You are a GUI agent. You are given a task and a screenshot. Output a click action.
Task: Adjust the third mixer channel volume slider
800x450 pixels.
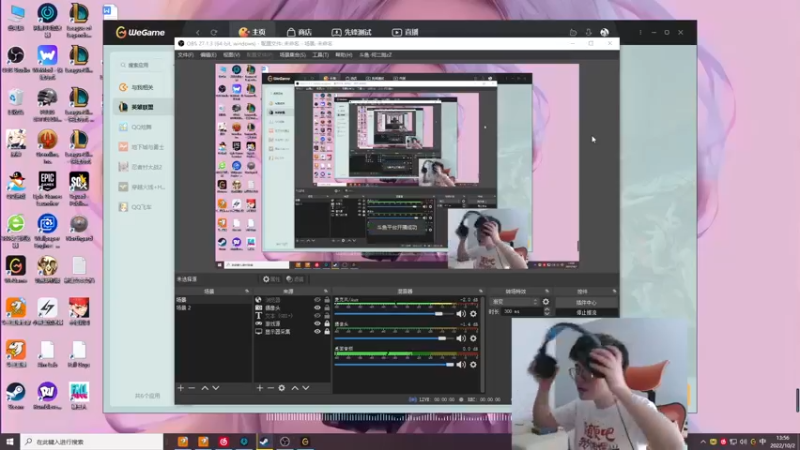click(x=449, y=364)
